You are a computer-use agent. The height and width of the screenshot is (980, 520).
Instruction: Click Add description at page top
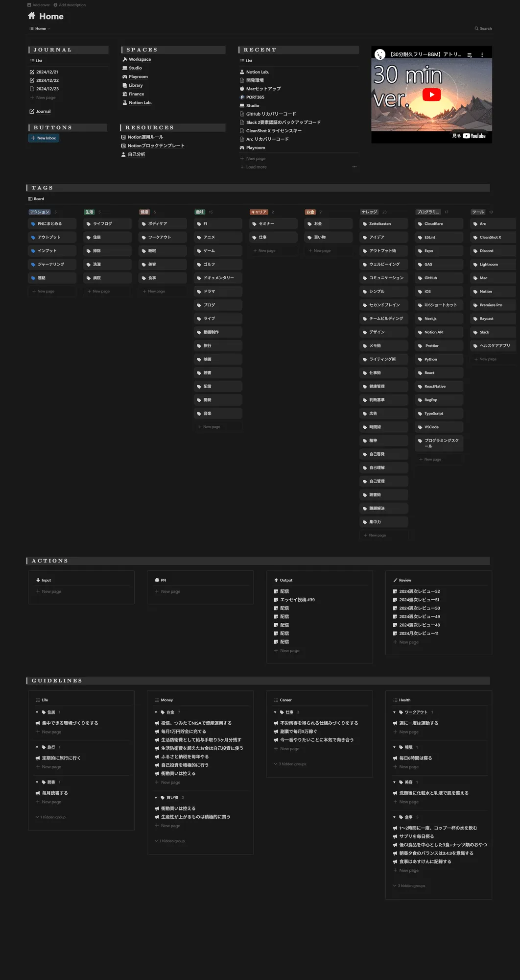[70, 5]
